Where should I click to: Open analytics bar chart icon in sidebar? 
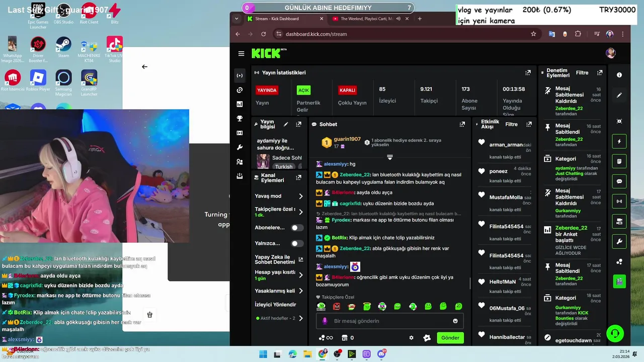[239, 104]
